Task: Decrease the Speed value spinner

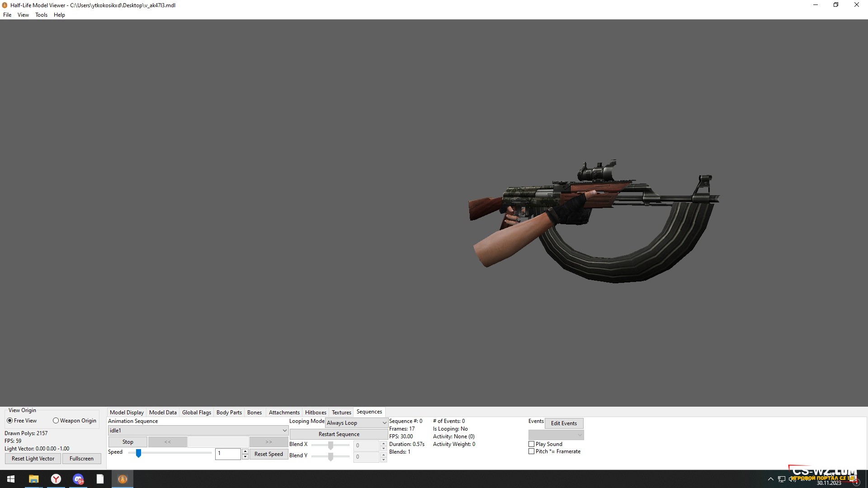Action: click(x=245, y=457)
